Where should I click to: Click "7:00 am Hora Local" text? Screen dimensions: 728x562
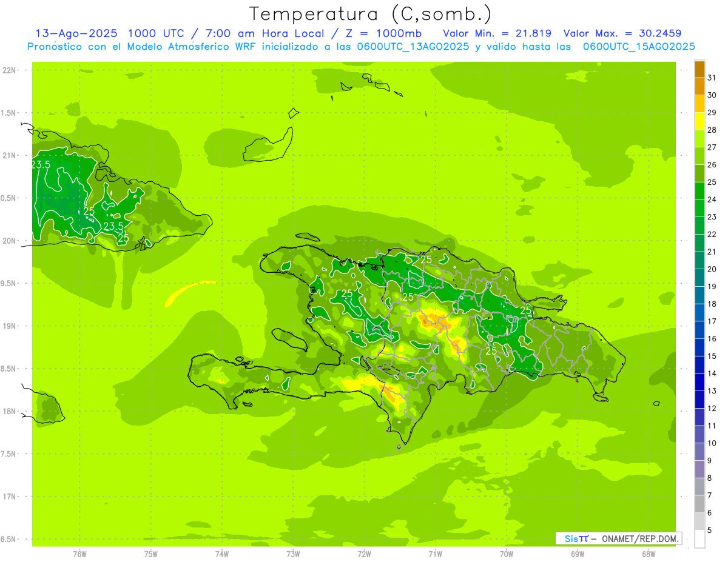(263, 33)
